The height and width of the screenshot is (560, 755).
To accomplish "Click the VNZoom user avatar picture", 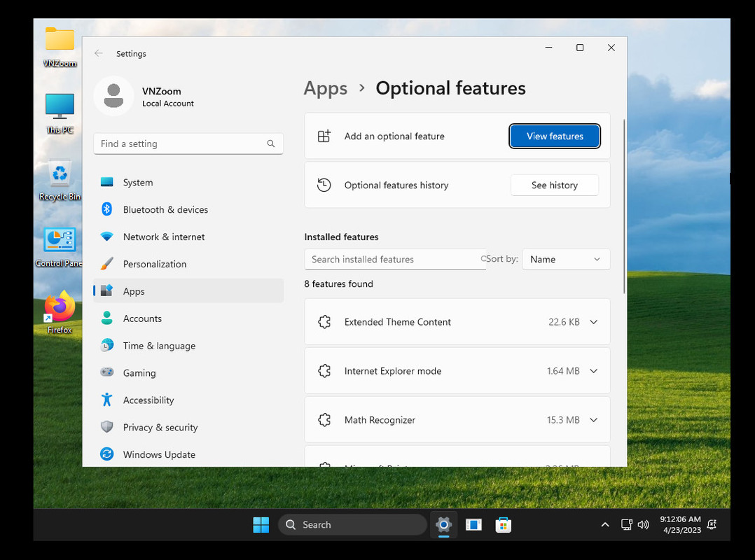I will pyautogui.click(x=113, y=96).
